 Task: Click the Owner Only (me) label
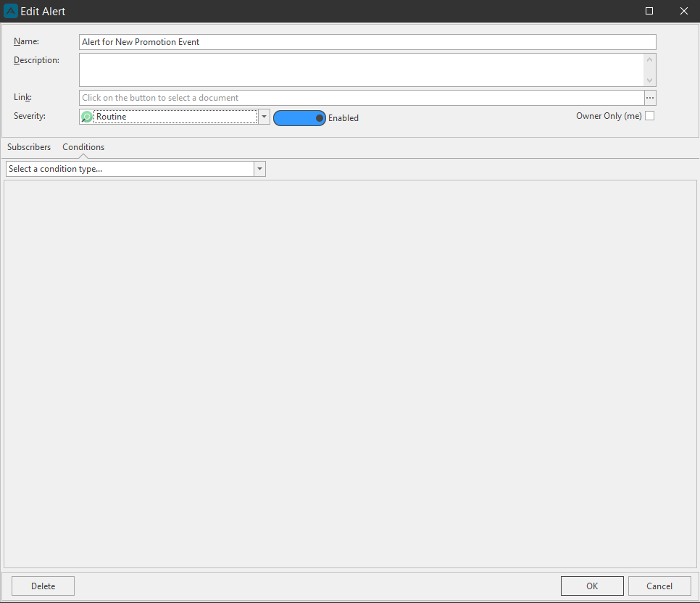[609, 116]
